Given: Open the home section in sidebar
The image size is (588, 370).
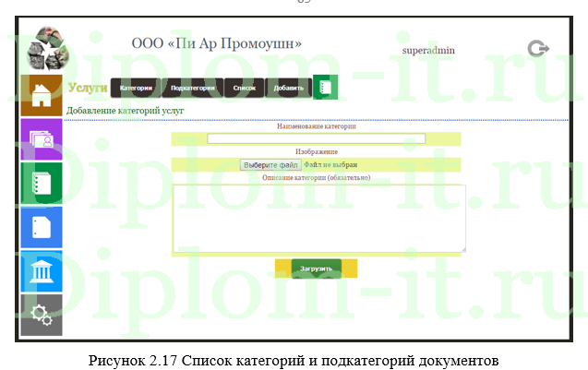Looking at the screenshot, I should pos(42,95).
